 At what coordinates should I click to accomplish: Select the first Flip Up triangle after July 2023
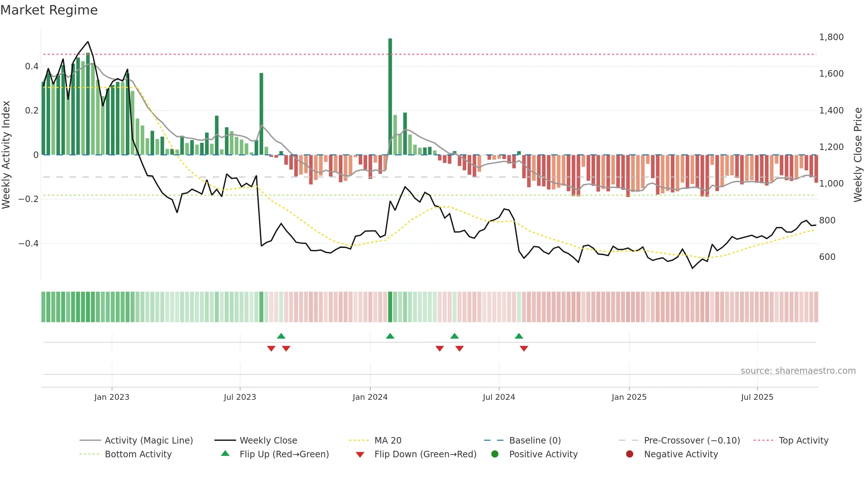click(x=281, y=336)
